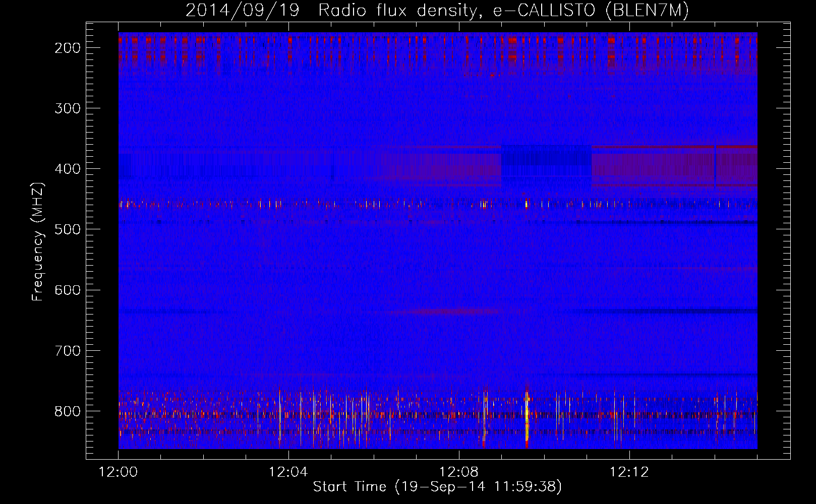Select the 700 frequency tick label

point(67,350)
